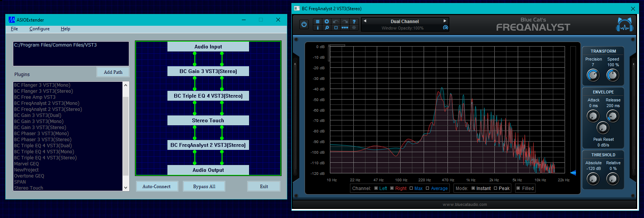Select the BC FreqAnalyst 2 VST3(Stereo) node
The image size is (644, 218).
[x=208, y=145]
